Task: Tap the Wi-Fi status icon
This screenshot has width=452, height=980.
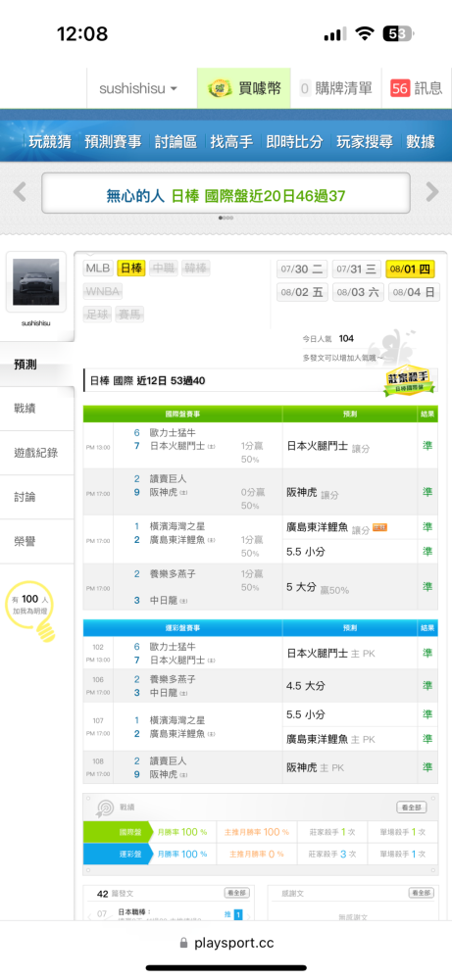Action: tap(364, 33)
